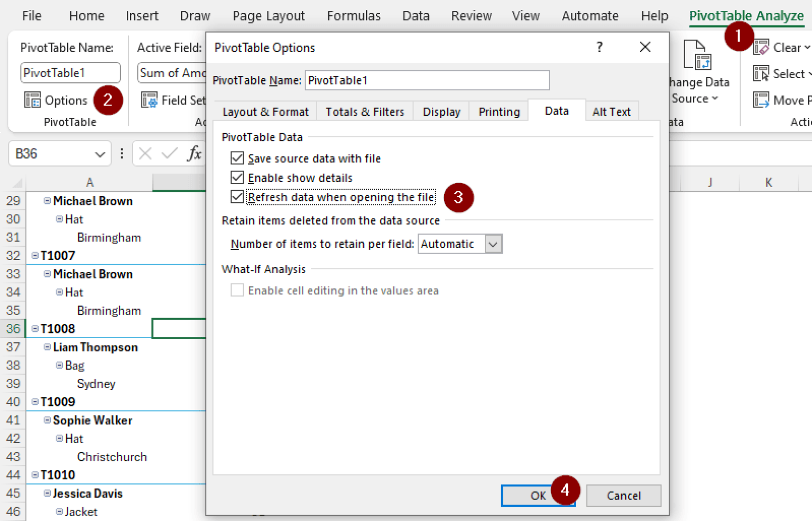The width and height of the screenshot is (812, 521).
Task: Click the Clear PivotTable icon
Action: coord(761,48)
